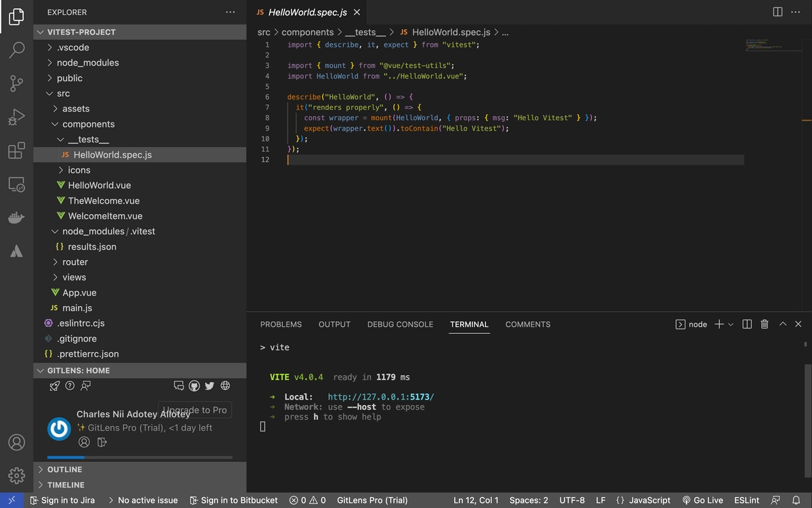
Task: Maximize terminal panel with chevron up
Action: [x=783, y=324]
